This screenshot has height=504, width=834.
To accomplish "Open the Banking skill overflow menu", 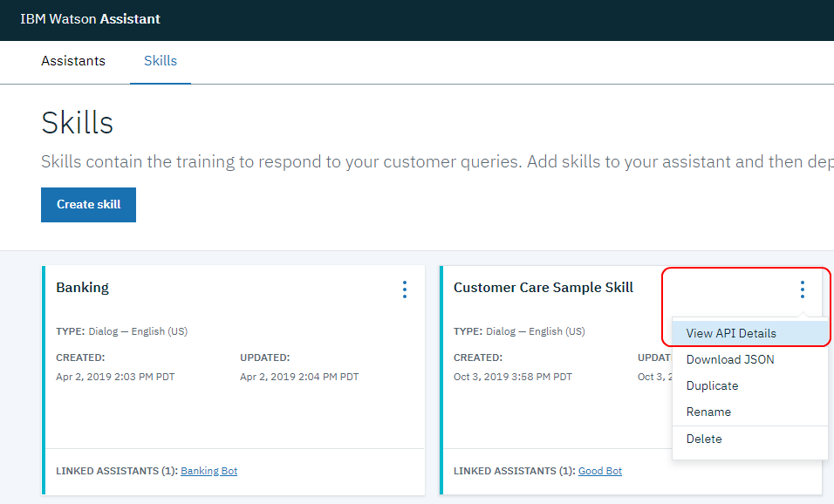I will 405,289.
